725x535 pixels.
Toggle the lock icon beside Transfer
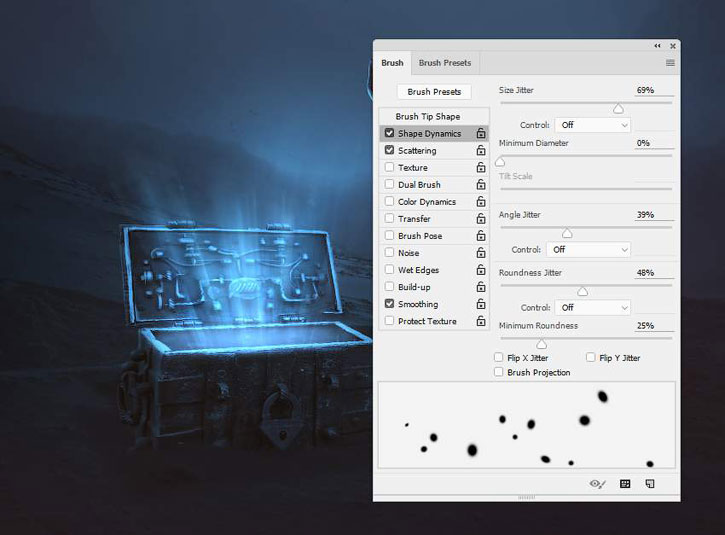coord(481,218)
